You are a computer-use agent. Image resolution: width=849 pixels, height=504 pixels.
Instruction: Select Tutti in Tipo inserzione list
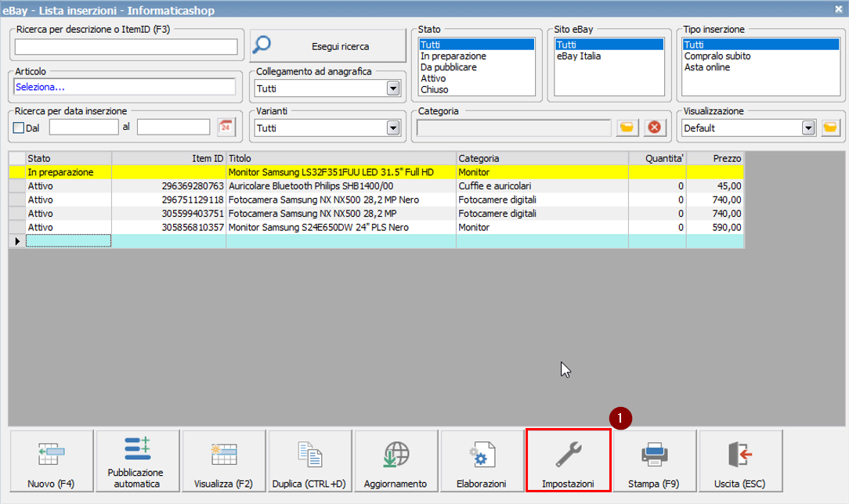click(x=760, y=45)
